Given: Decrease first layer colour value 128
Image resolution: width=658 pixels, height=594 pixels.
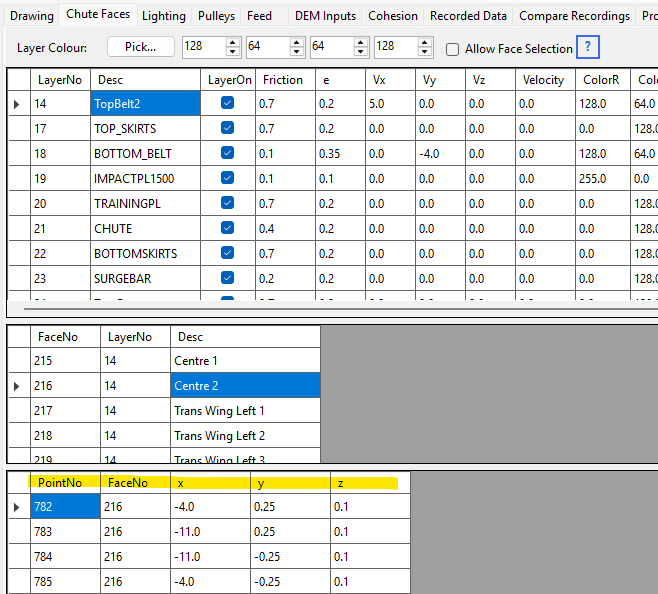Looking at the screenshot, I should (x=232, y=51).
